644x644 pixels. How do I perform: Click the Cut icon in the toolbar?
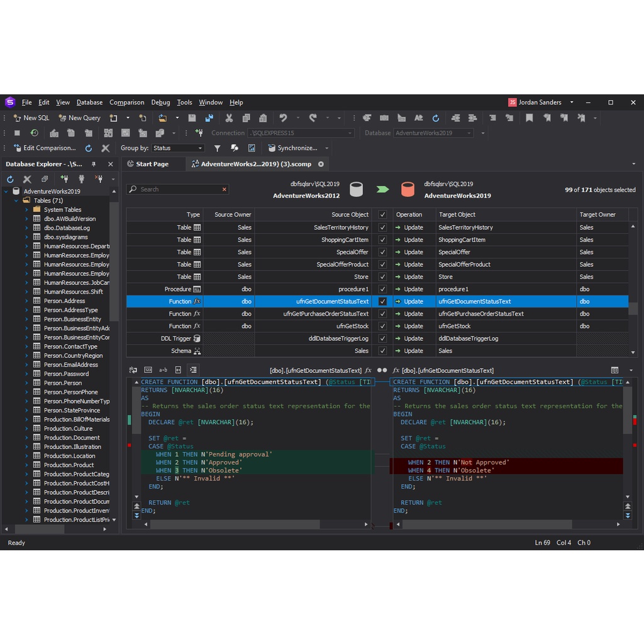pyautogui.click(x=229, y=118)
